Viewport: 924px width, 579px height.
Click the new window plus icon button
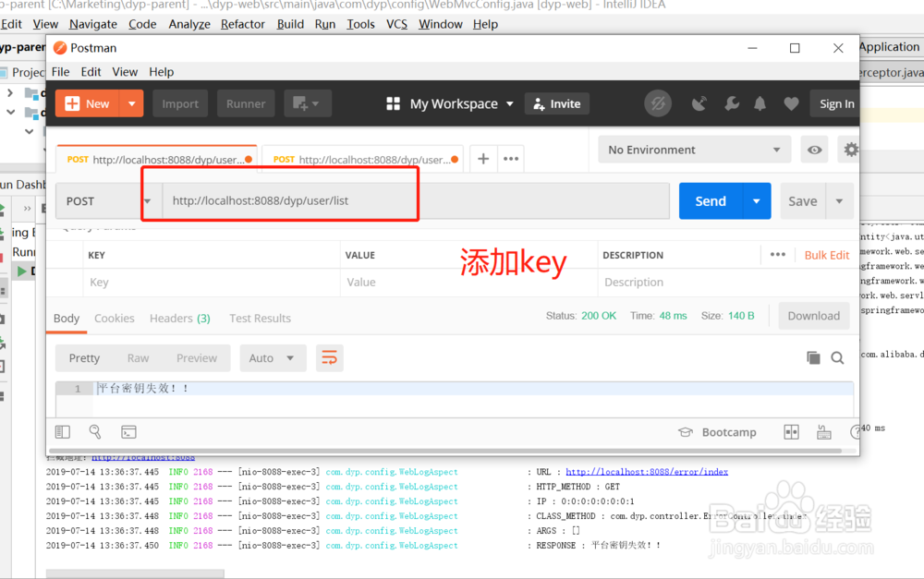(x=308, y=103)
